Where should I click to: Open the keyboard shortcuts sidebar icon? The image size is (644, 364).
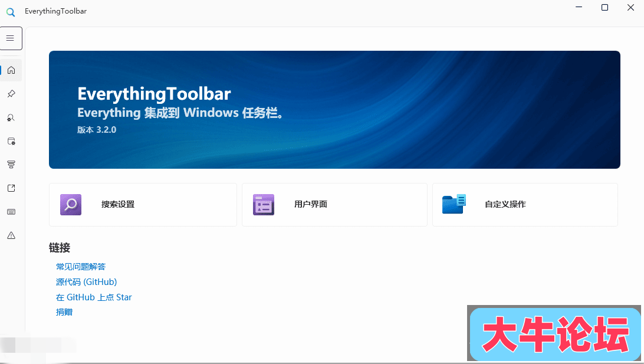tap(11, 212)
